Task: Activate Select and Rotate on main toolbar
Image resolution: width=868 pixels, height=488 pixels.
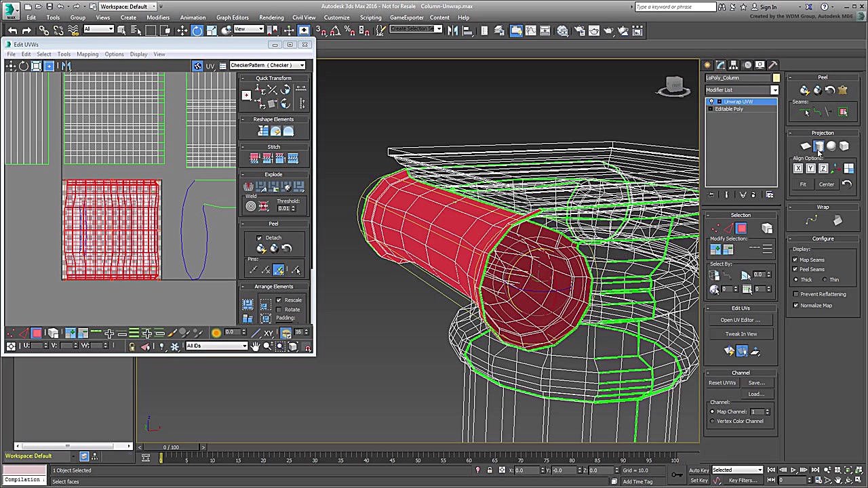Action: (197, 30)
